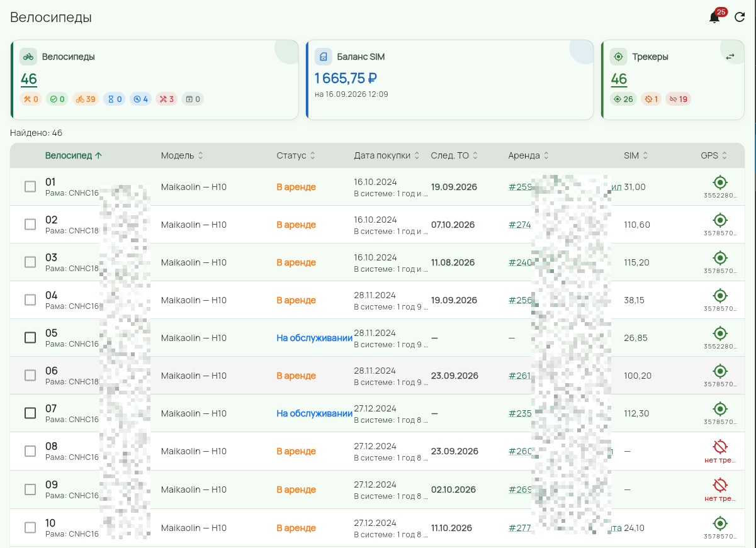Click the target icon beside Трекеры title
The width and height of the screenshot is (756, 548).
pyautogui.click(x=619, y=57)
